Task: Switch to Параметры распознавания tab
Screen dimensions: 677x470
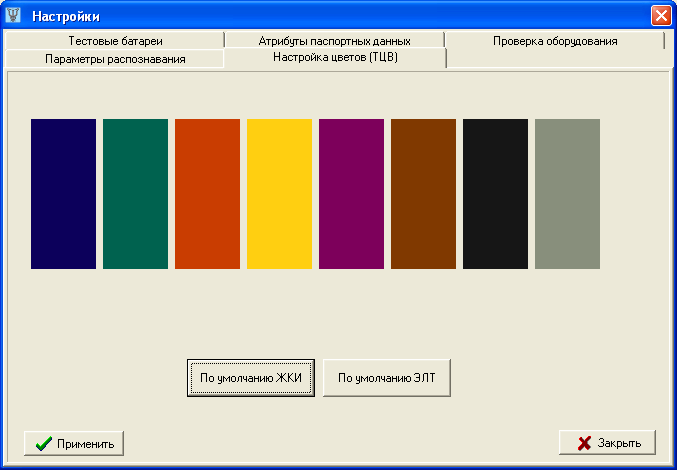Action: point(115,59)
